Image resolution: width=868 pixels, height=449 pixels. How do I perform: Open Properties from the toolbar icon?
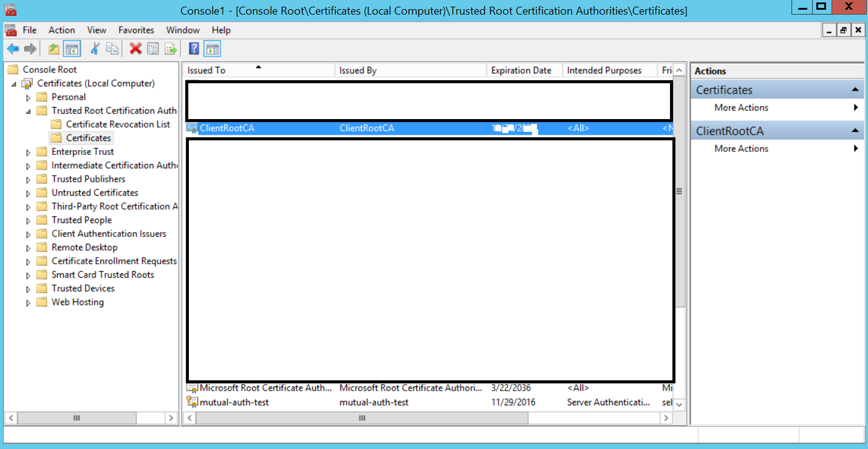(153, 49)
